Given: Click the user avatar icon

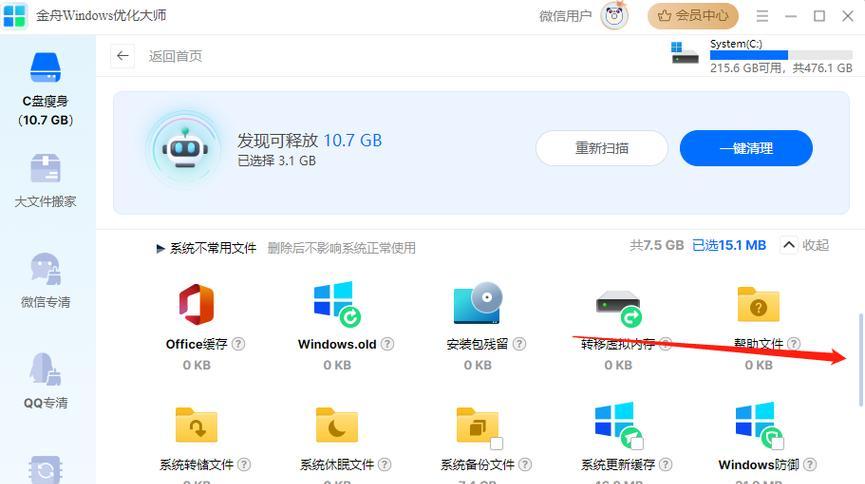Looking at the screenshot, I should 614,16.
